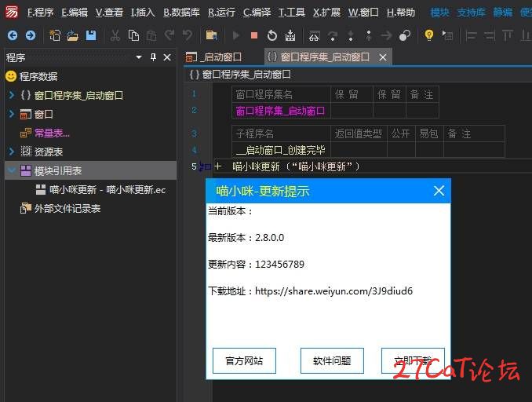Open the X.扩展 menu
The width and height of the screenshot is (532, 402).
point(326,13)
